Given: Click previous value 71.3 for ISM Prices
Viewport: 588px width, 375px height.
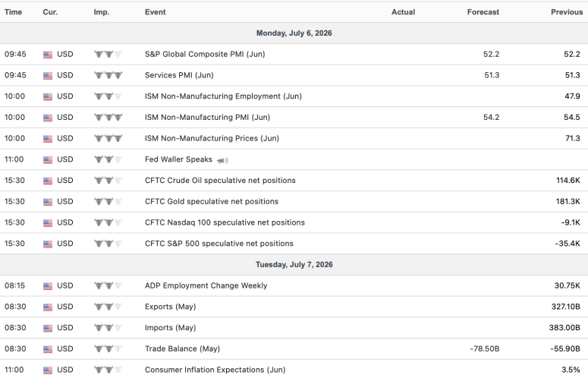Looking at the screenshot, I should point(572,138).
